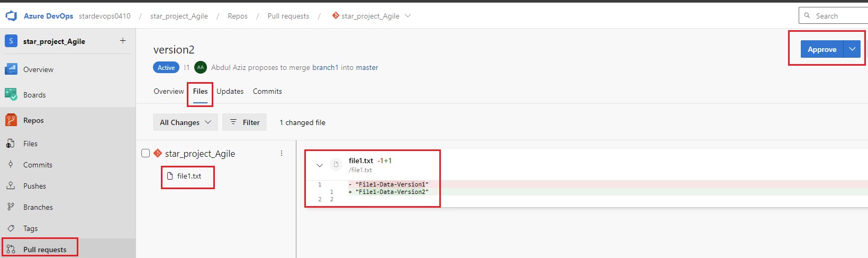Expand the Approve options dropdown arrow
The image size is (868, 258).
click(852, 49)
